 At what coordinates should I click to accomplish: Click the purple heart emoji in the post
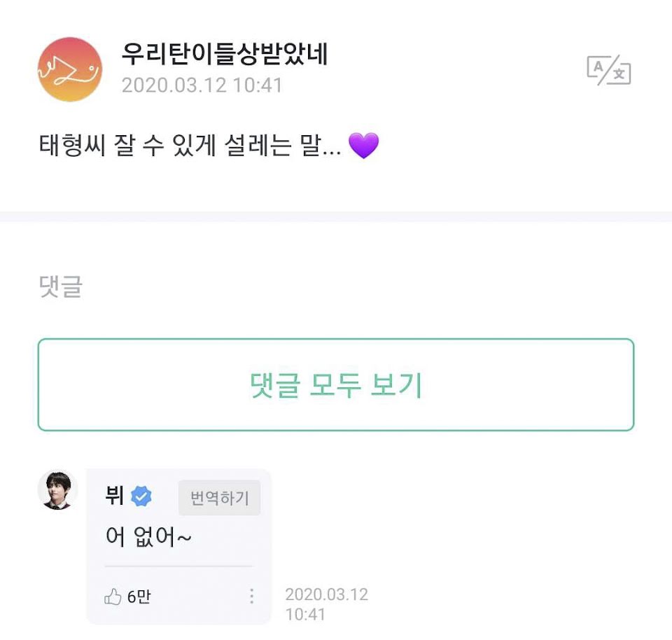(363, 146)
